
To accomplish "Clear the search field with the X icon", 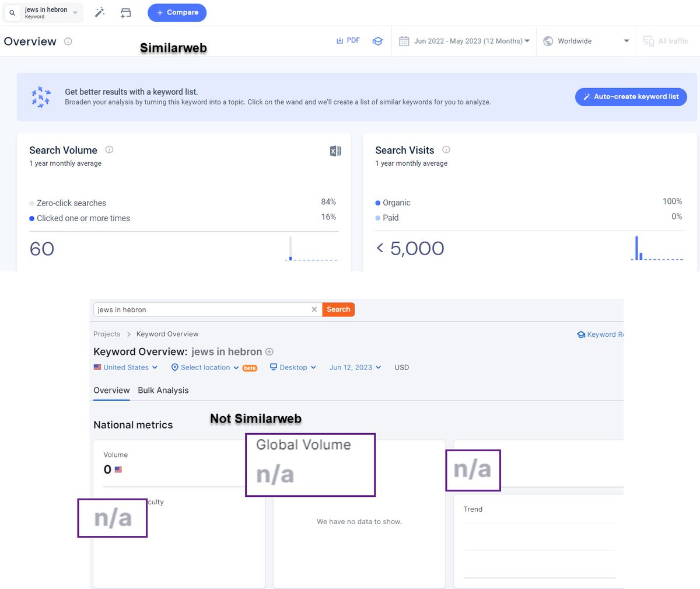I will [x=314, y=309].
